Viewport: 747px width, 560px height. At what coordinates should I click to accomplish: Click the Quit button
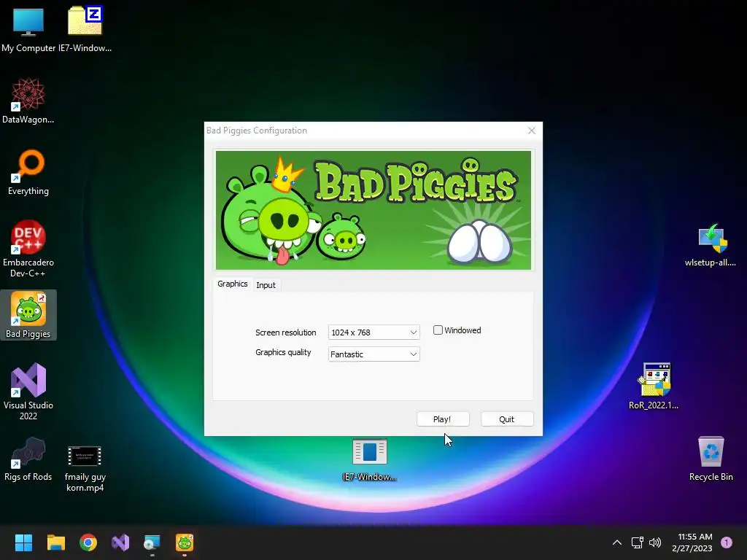(x=507, y=419)
